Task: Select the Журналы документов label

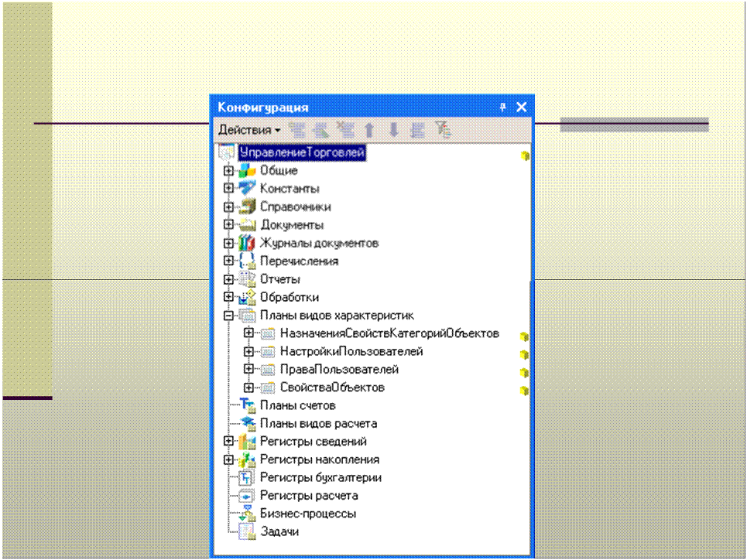Action: tap(319, 243)
